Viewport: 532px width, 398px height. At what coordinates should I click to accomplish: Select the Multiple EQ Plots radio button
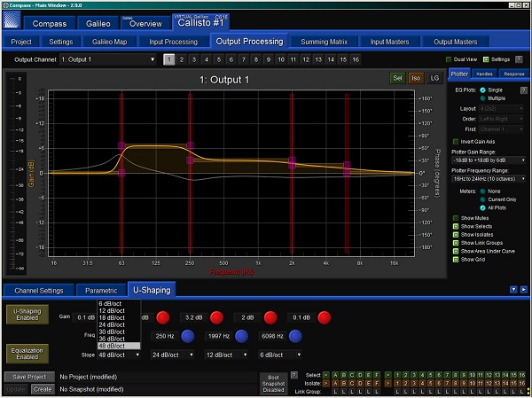click(482, 98)
